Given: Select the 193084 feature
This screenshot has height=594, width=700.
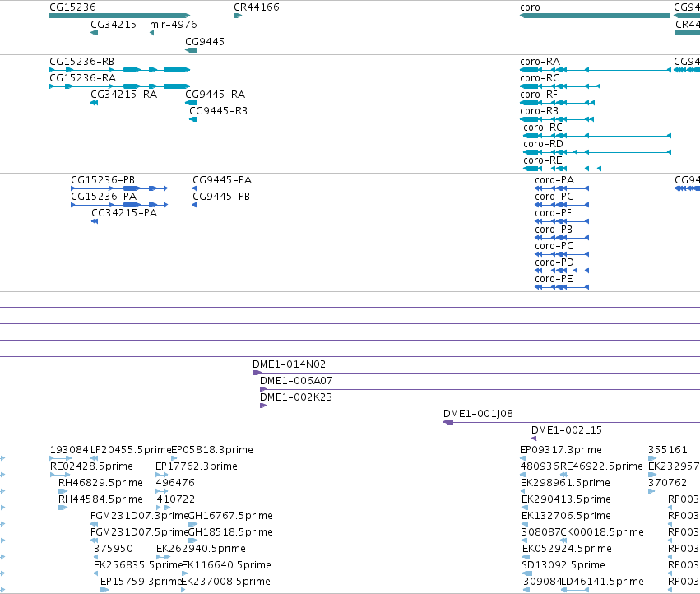Looking at the screenshot, I should click(61, 458).
